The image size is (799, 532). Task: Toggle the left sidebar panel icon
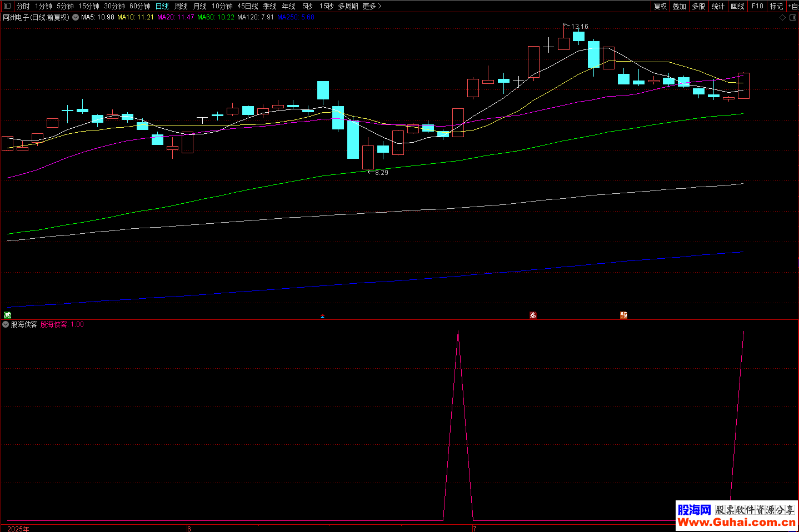pos(7,6)
